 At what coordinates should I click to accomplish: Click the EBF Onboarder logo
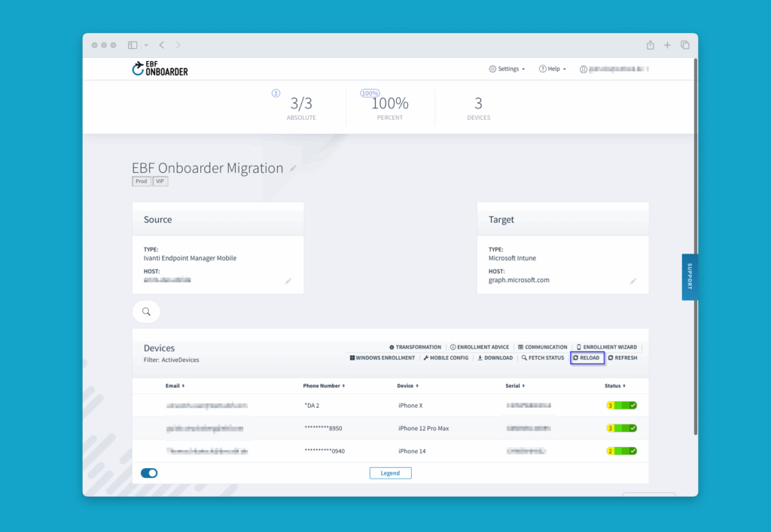click(160, 68)
